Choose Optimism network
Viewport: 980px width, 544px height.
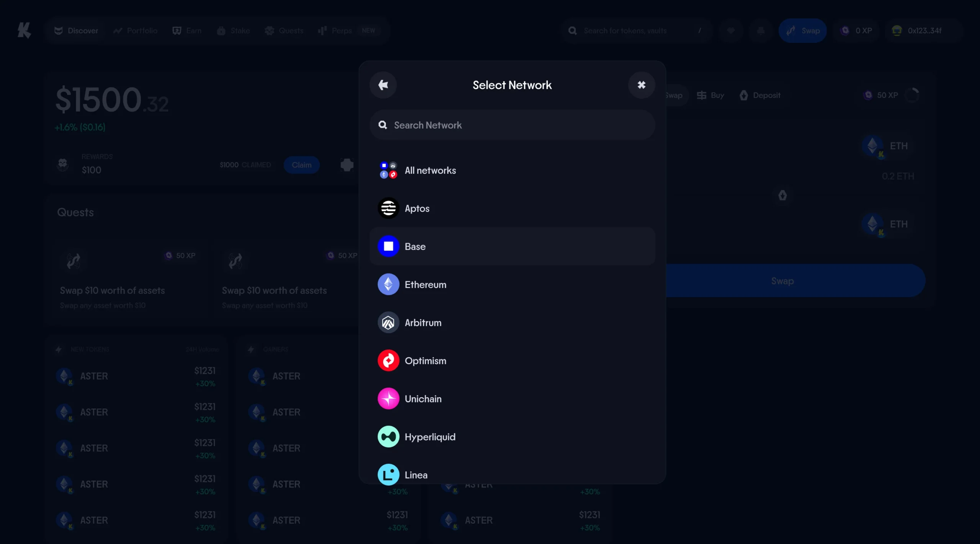pos(512,361)
